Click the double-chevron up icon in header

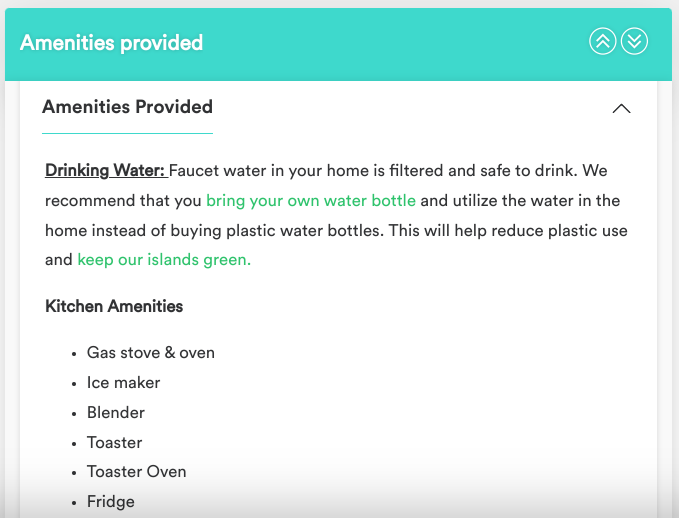(602, 42)
